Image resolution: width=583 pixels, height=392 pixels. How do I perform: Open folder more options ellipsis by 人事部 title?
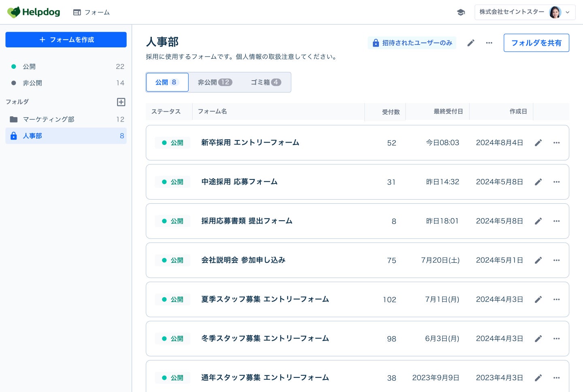pos(489,43)
